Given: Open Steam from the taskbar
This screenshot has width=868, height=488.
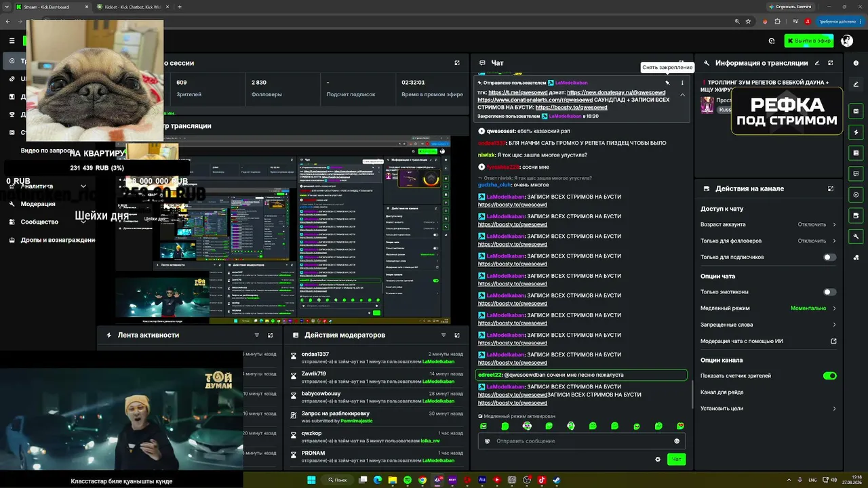Looking at the screenshot, I should (x=557, y=480).
